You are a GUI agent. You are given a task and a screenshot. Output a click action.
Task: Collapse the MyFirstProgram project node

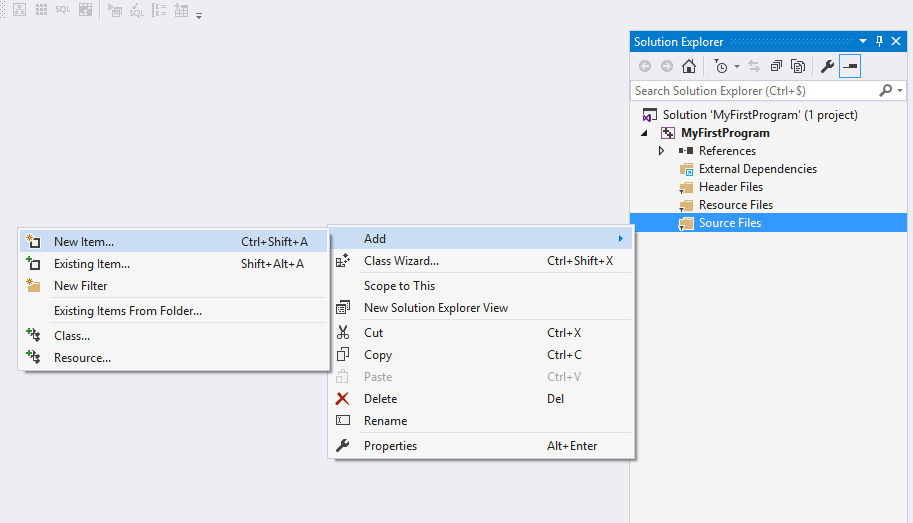[x=644, y=133]
